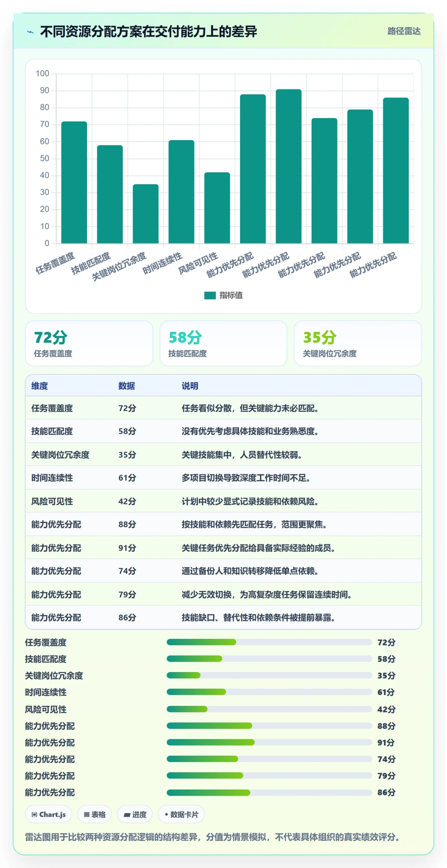The height and width of the screenshot is (868, 447).
Task: Click the 表格 chip
Action: [x=95, y=814]
